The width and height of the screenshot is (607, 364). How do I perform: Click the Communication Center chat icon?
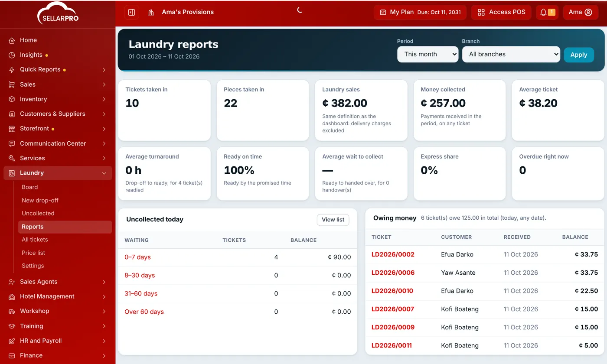click(12, 143)
